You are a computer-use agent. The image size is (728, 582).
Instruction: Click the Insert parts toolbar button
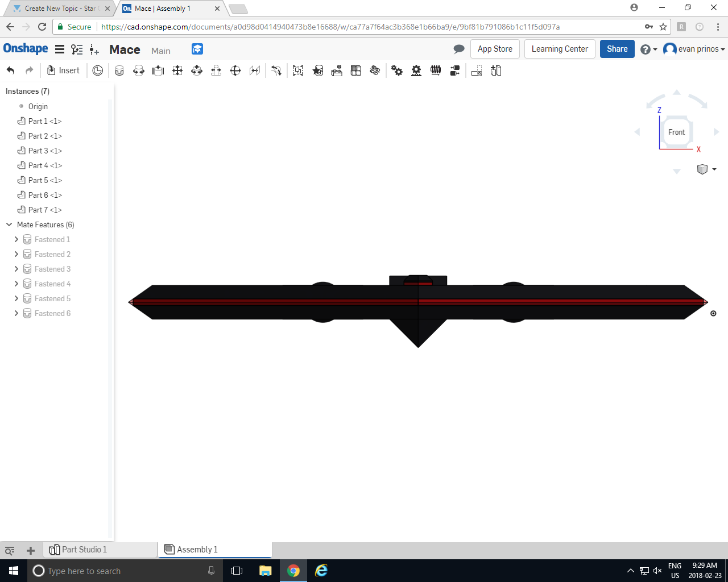63,70
